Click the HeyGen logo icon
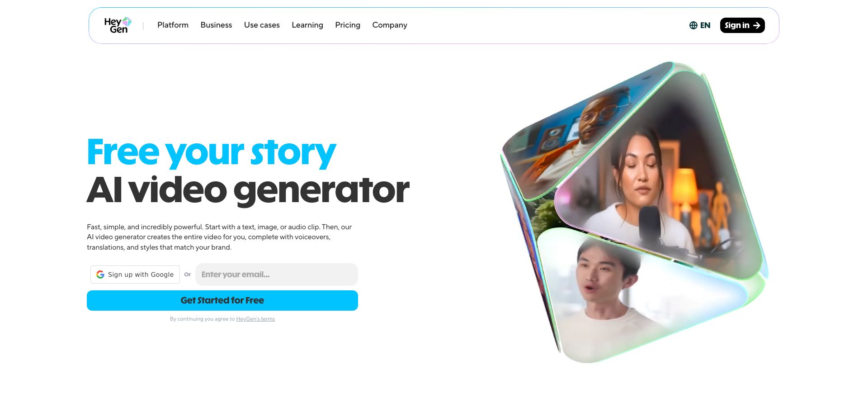 point(118,25)
